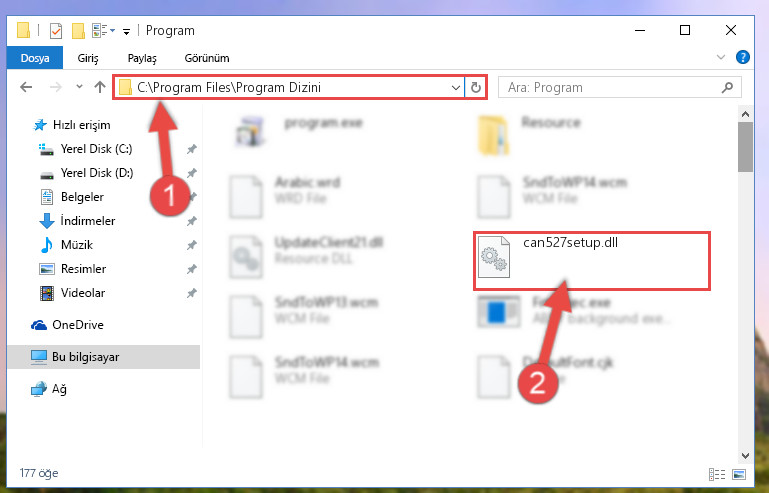769x493 pixels.
Task: Open the Görünüm ribbon tab
Action: [206, 58]
